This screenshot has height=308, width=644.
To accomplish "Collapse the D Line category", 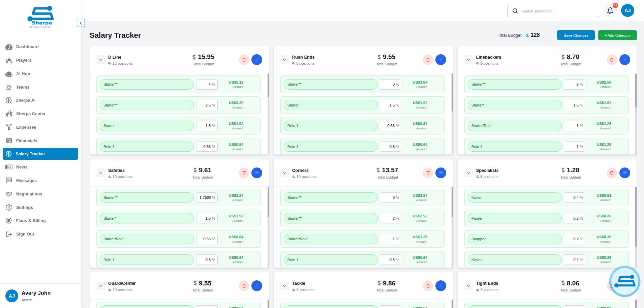I will coord(100,60).
